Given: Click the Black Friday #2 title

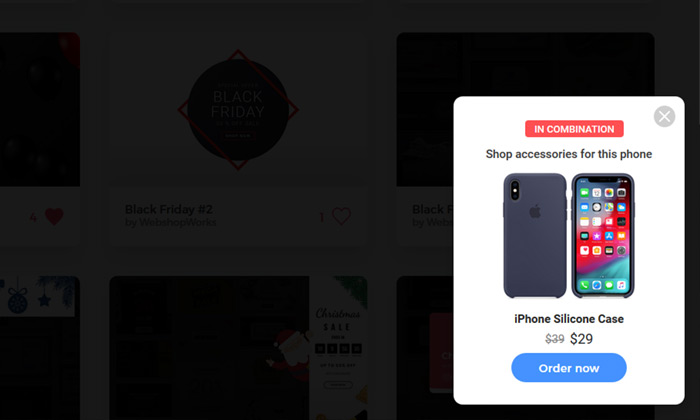Looking at the screenshot, I should tap(169, 209).
